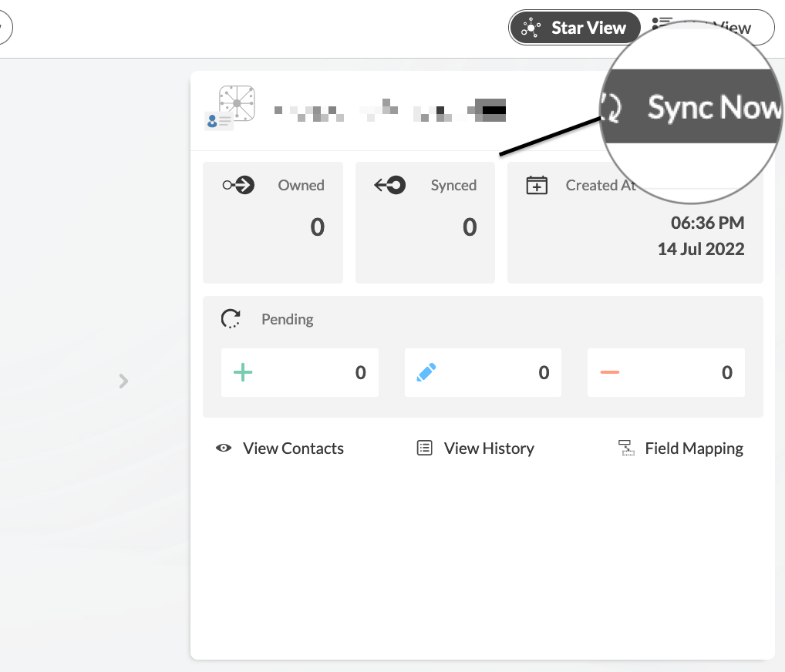Image resolution: width=785 pixels, height=672 pixels.
Task: Switch to the list view option
Action: (709, 28)
